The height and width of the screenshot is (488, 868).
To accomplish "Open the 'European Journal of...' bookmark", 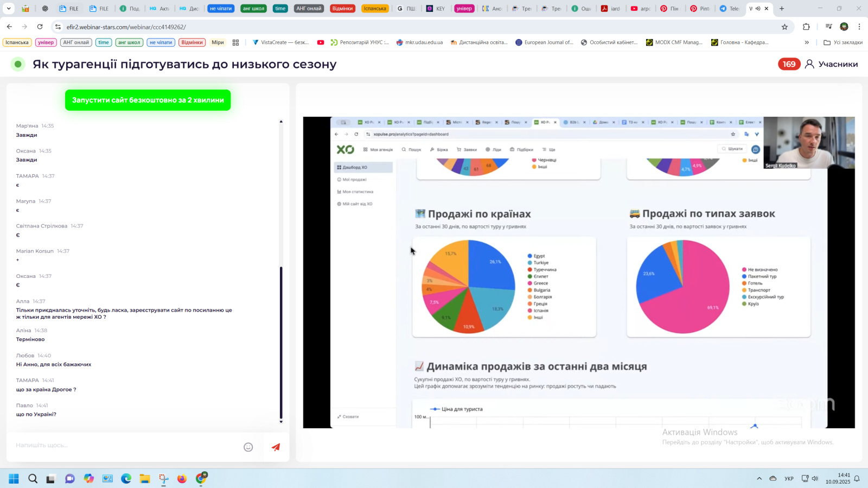I will click(x=544, y=42).
